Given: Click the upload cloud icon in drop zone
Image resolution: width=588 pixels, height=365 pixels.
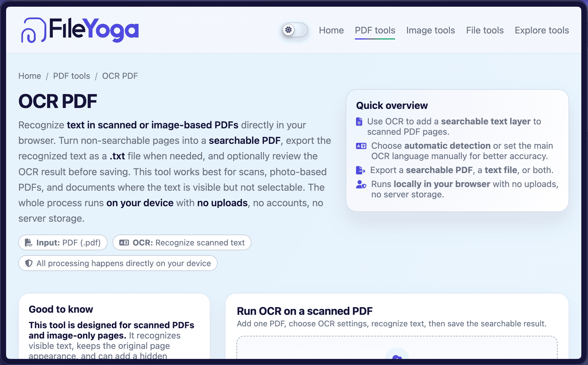Looking at the screenshot, I should tap(397, 356).
